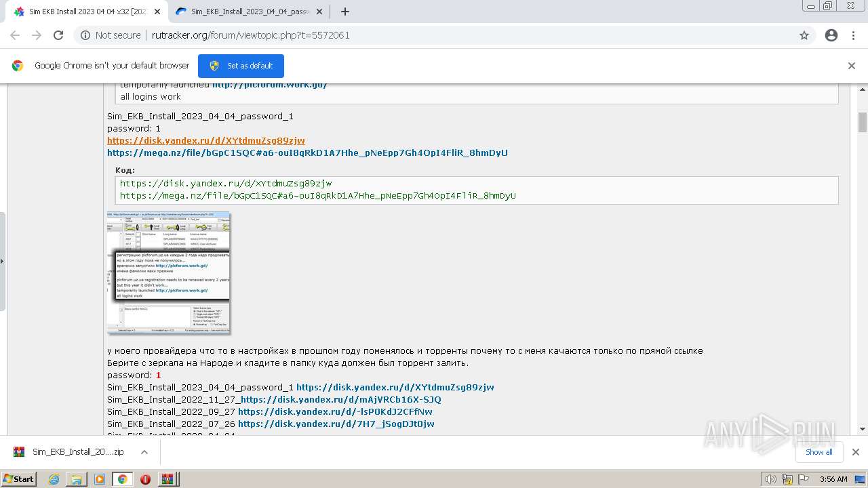Enlarge the Sim EKB screenshot thumbnail
Screen dimensions: 868x488
point(169,273)
